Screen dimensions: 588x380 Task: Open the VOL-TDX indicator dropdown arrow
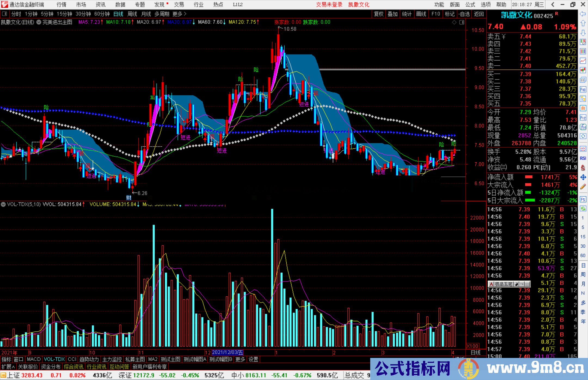(3, 204)
